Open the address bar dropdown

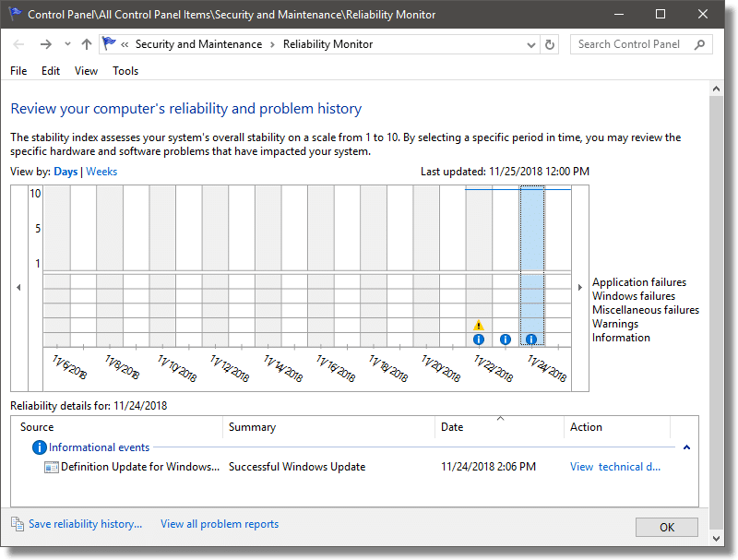click(x=530, y=43)
